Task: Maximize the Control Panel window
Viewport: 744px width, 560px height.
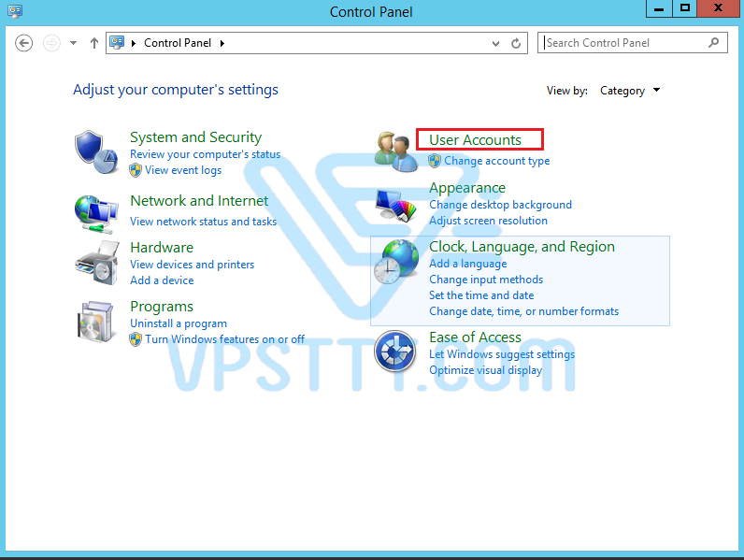Action: [x=685, y=8]
